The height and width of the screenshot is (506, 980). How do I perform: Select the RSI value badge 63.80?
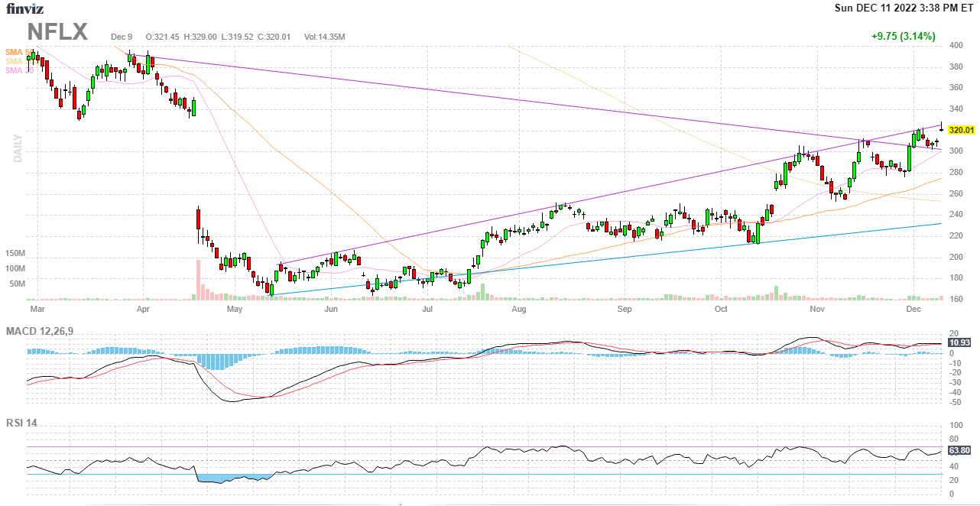pos(959,451)
